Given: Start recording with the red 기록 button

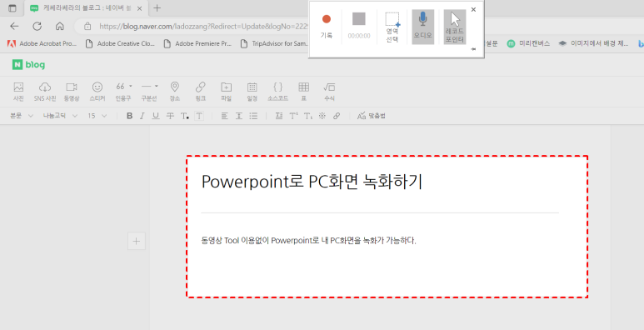Looking at the screenshot, I should coord(327,27).
